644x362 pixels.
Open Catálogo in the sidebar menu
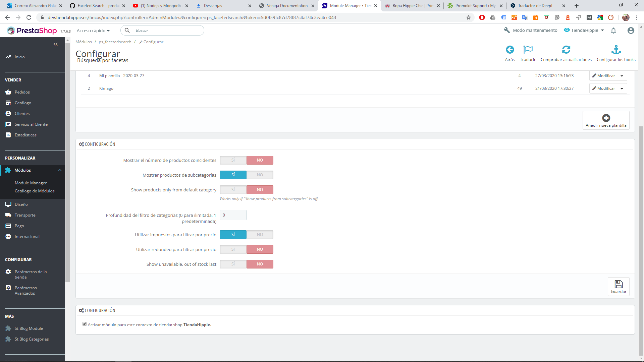[x=23, y=103]
